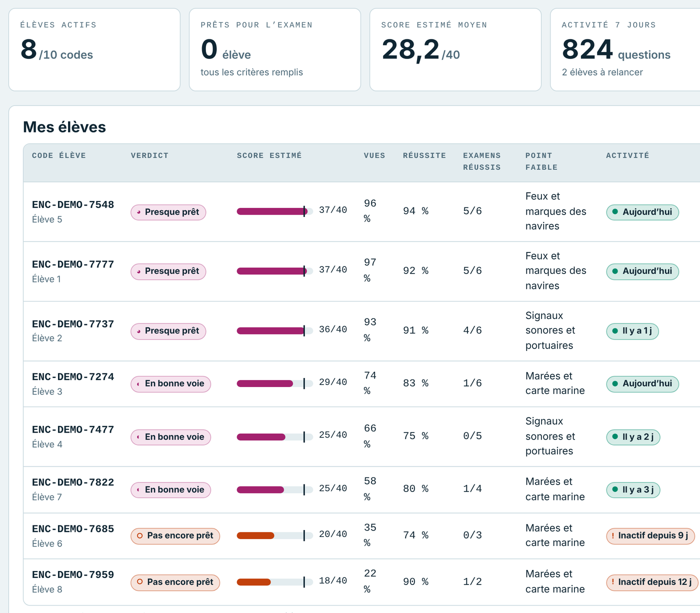
Task: Click the orange score bar for ENC-DEMO-7685
Action: tap(275, 535)
